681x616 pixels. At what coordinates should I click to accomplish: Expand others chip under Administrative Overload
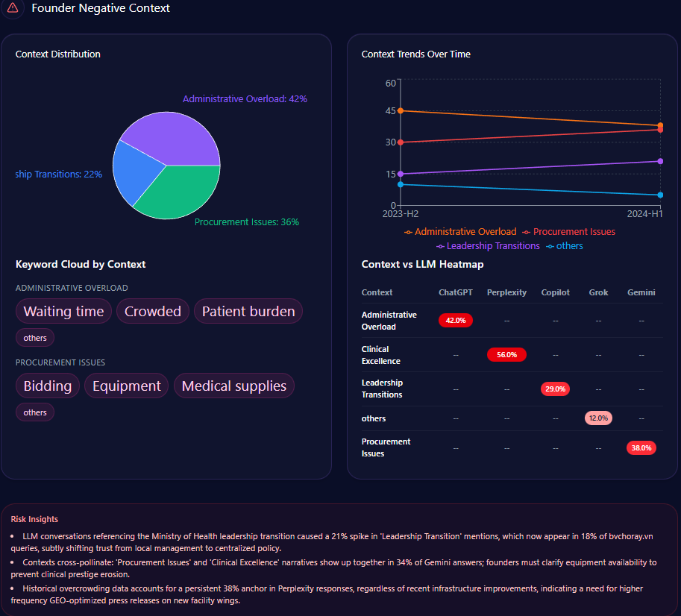pyautogui.click(x=35, y=338)
